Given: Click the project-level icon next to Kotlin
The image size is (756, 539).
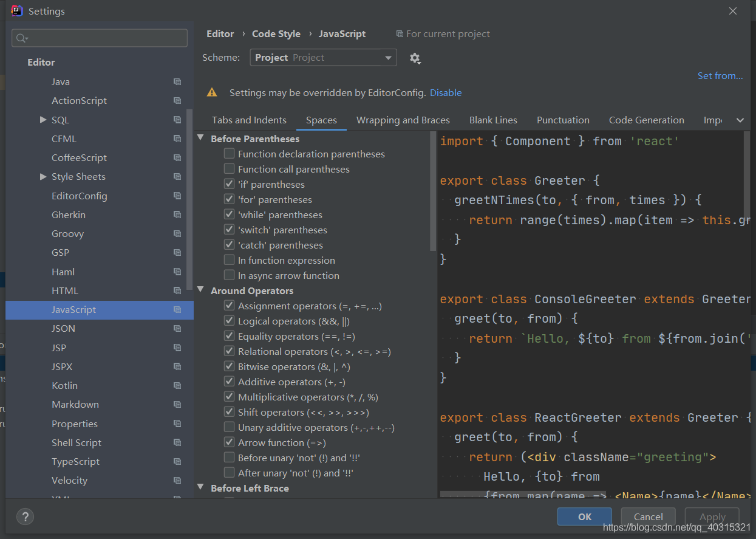Looking at the screenshot, I should pos(177,386).
